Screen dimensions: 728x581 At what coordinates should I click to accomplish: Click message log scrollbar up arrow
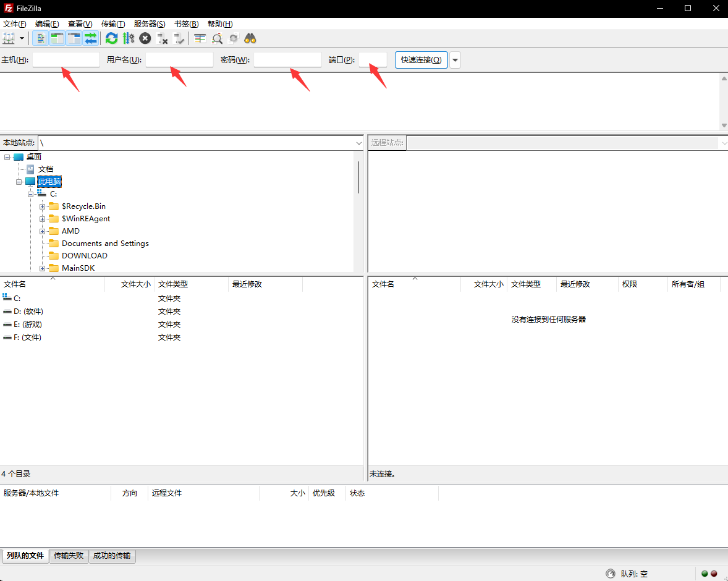724,78
